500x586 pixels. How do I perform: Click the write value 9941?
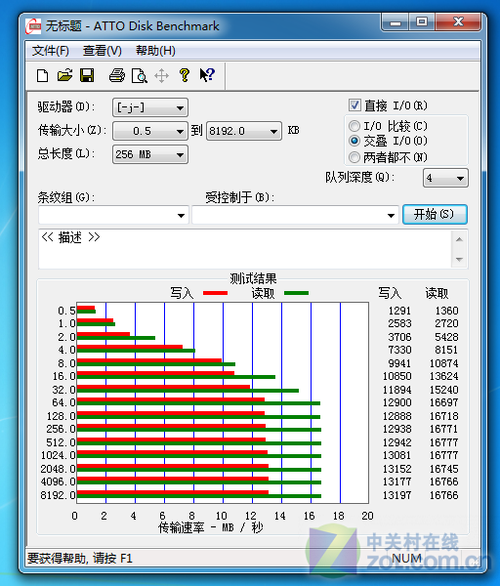coord(399,364)
